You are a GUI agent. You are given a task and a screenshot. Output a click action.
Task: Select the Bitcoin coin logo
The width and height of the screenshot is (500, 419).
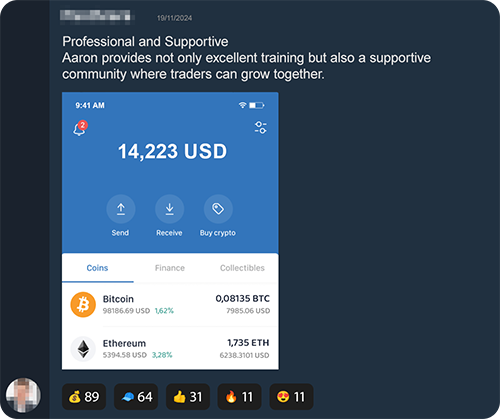83,304
